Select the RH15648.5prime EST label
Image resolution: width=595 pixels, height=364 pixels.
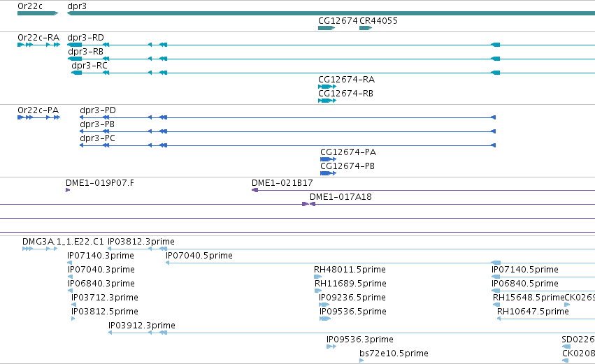point(529,298)
